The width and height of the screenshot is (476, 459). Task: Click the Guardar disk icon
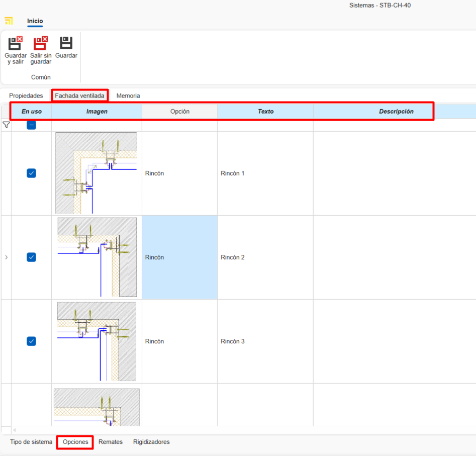[66, 43]
